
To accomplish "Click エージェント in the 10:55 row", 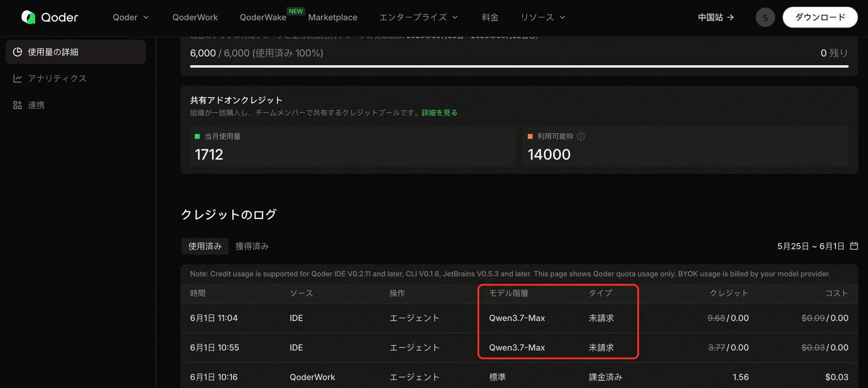I will pyautogui.click(x=414, y=348).
